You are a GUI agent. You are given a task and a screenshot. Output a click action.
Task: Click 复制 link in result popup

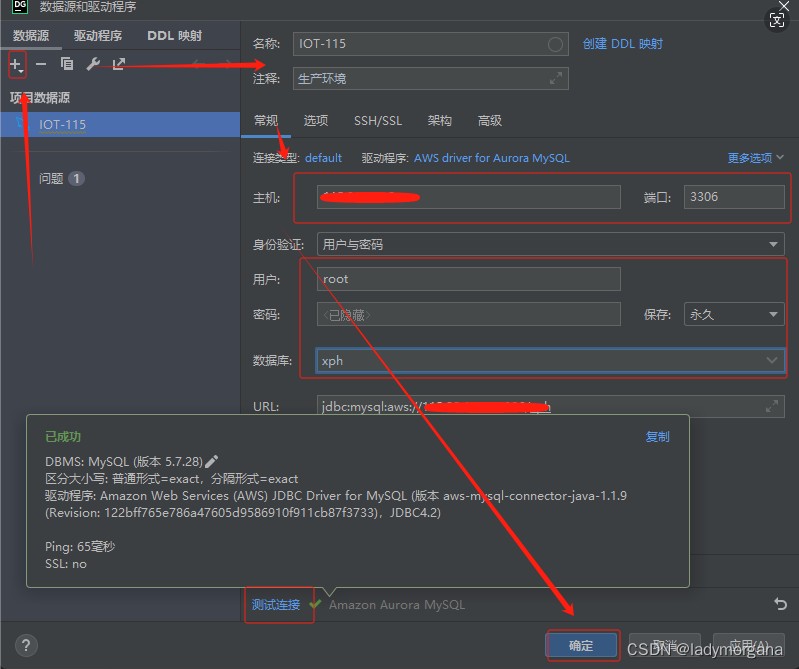[657, 437]
